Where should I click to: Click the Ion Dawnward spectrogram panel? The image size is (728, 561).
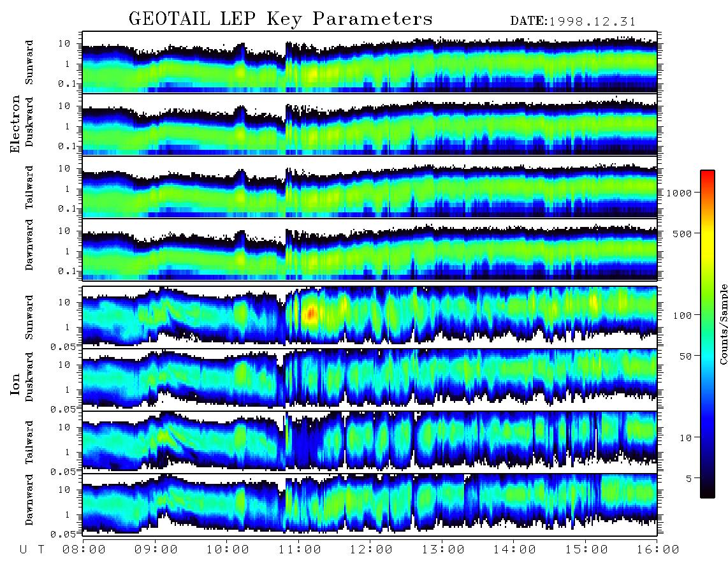click(x=370, y=505)
